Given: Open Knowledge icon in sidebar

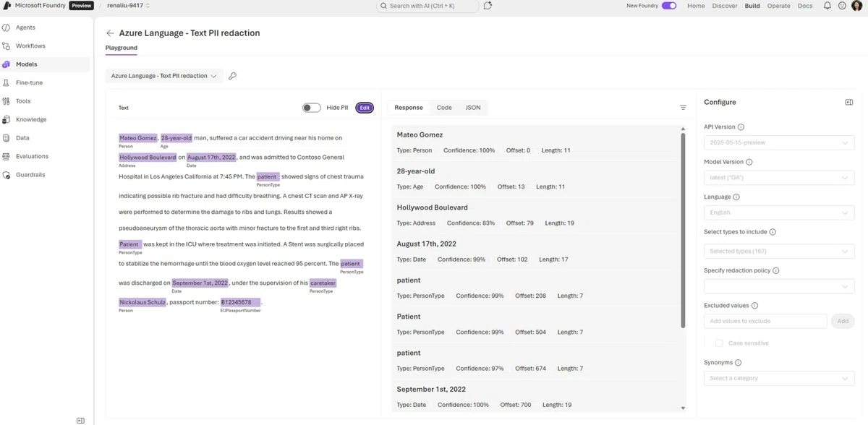Looking at the screenshot, I should (x=7, y=119).
